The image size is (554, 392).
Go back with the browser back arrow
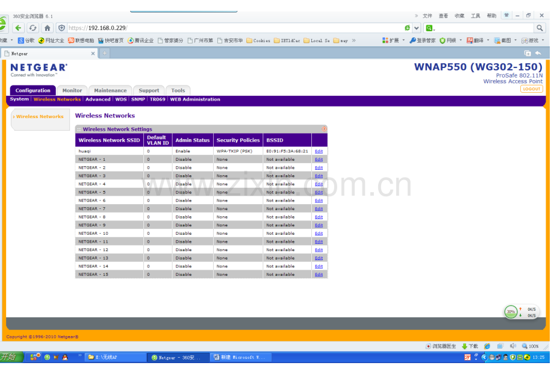[x=19, y=28]
